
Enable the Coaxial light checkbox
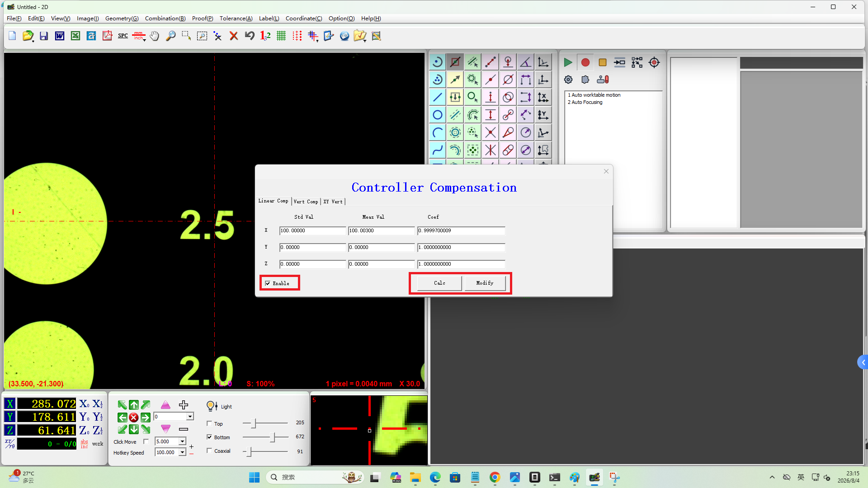(209, 450)
